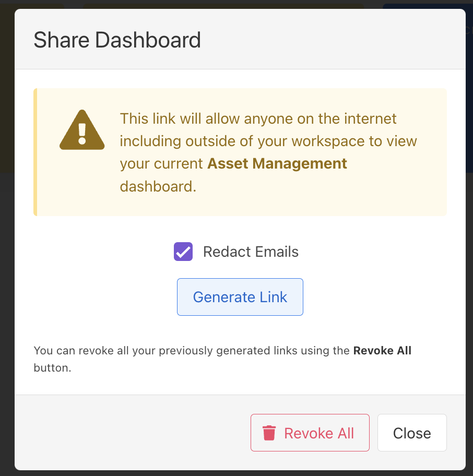473x476 pixels.
Task: Click the warning triangle icon
Action: 82,130
